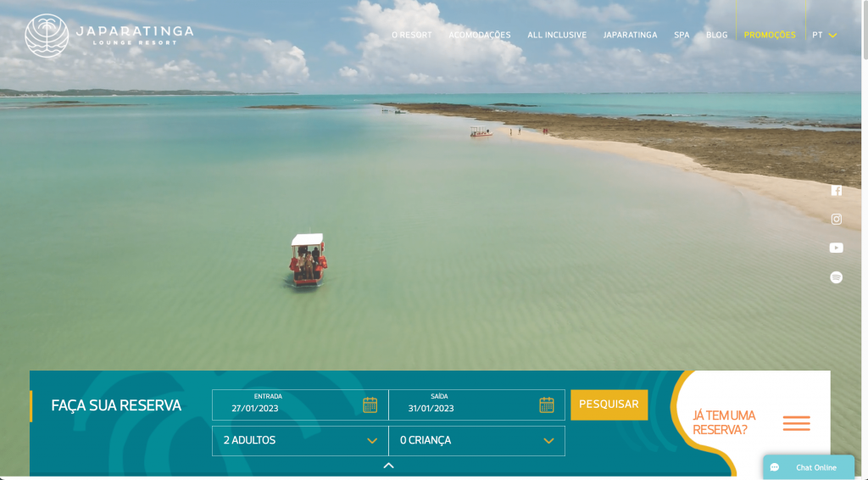
Task: Click the Pesquisar button
Action: 609,405
